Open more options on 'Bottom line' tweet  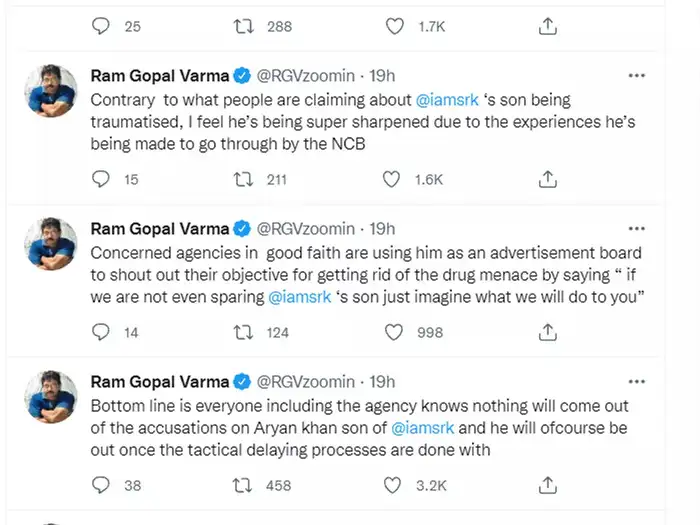[636, 381]
